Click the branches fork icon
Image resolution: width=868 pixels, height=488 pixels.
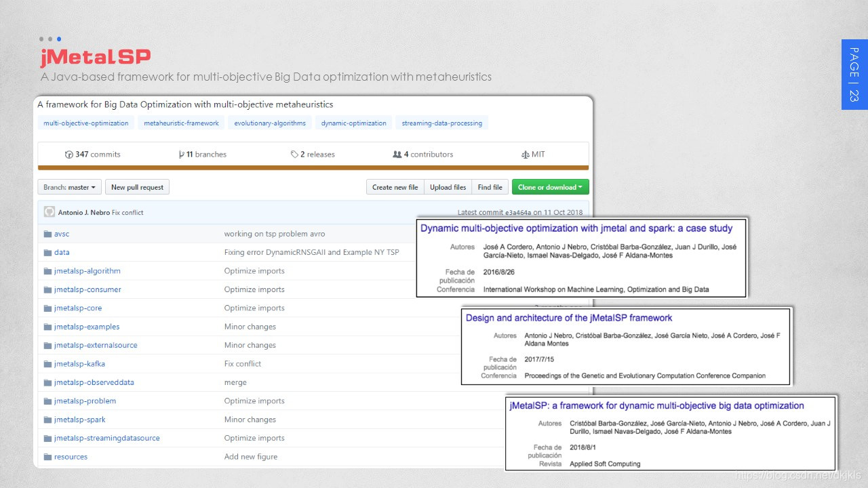182,155
